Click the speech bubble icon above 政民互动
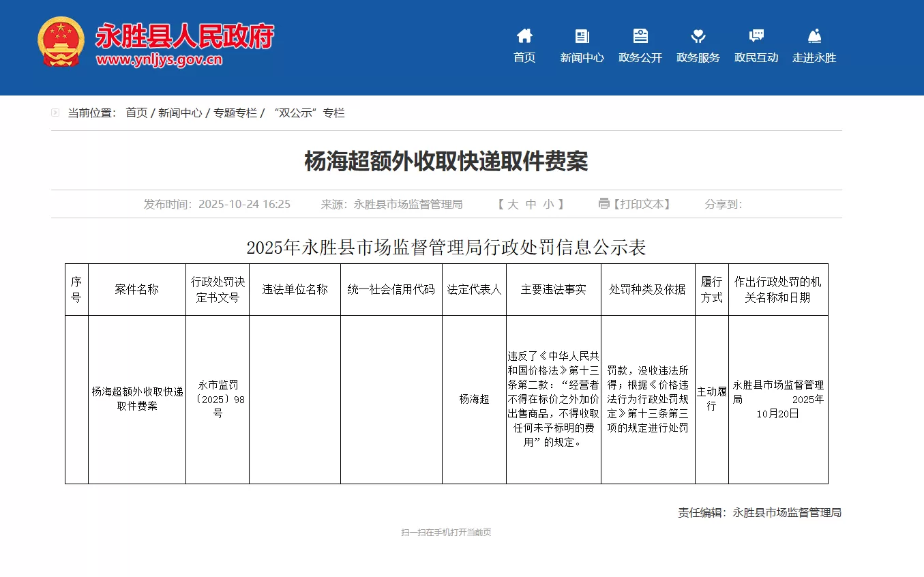 (756, 34)
